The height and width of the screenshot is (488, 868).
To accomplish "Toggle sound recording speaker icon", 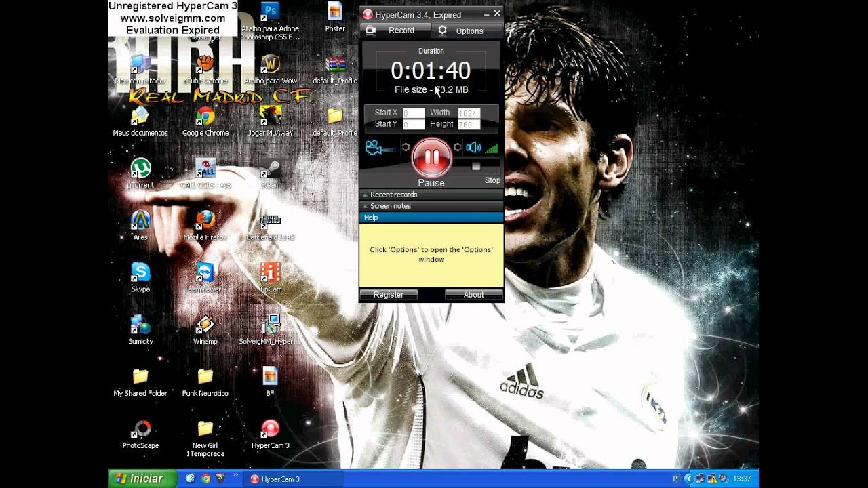I will [x=473, y=148].
